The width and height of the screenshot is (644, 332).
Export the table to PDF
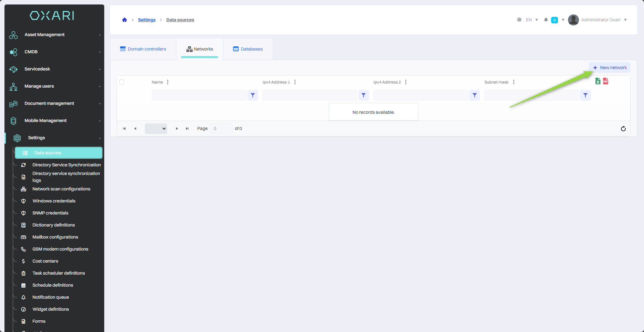[x=605, y=81]
